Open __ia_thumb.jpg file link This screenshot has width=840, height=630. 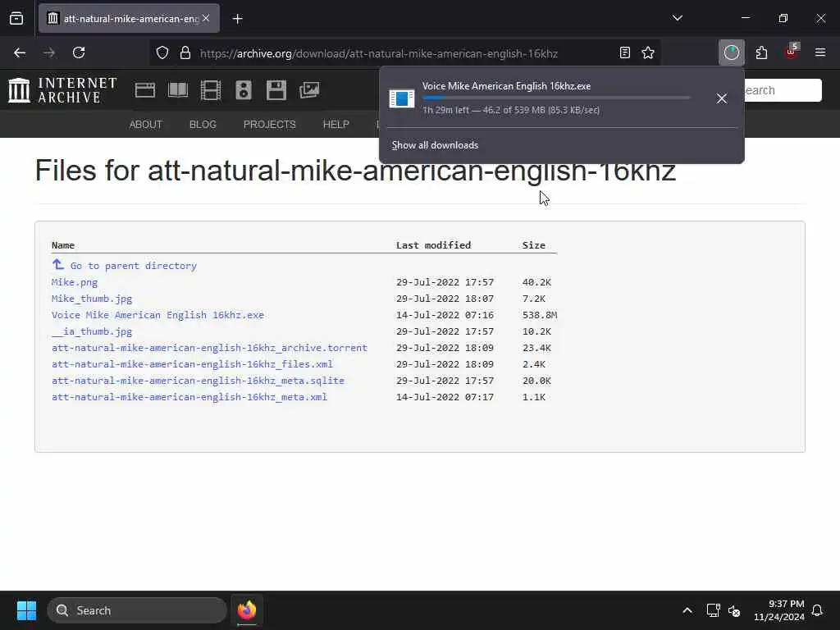92,331
